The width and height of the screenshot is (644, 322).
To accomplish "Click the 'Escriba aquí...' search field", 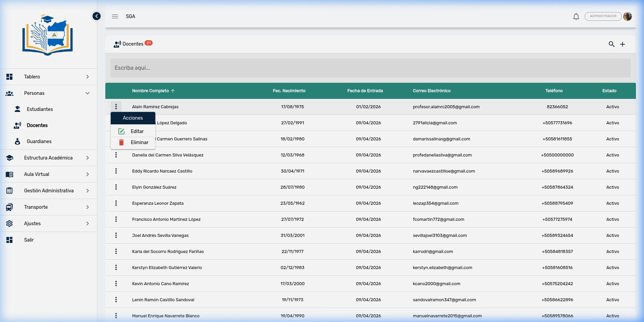I will tap(370, 68).
